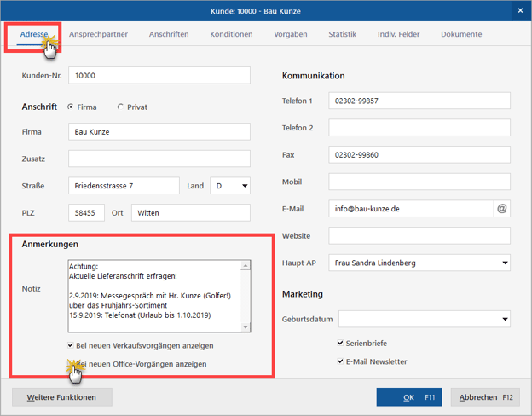
Task: Go to the Statistik tab
Action: pyautogui.click(x=342, y=34)
